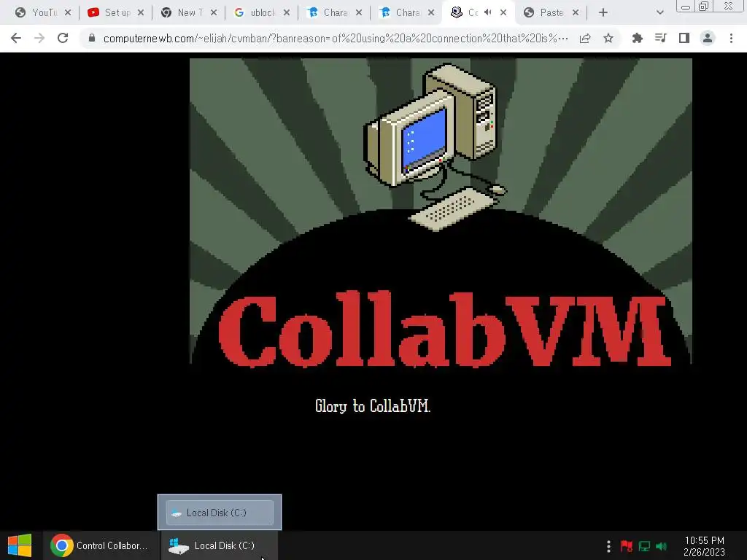Open a new browser tab
Image resolution: width=747 pixels, height=560 pixels.
click(603, 12)
